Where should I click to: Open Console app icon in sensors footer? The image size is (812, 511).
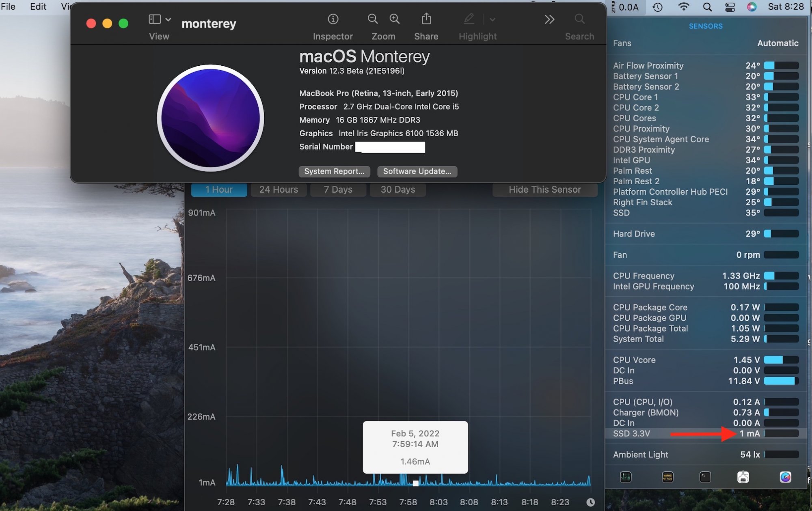pos(667,477)
